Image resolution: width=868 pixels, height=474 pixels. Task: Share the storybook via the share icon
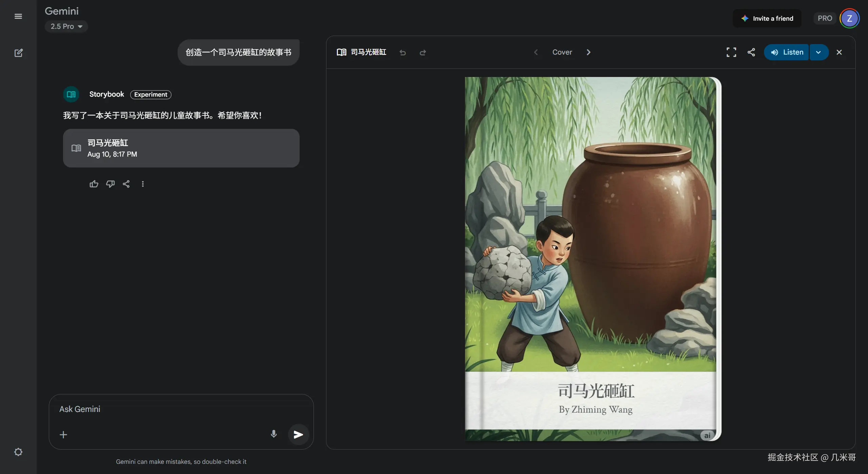click(751, 52)
